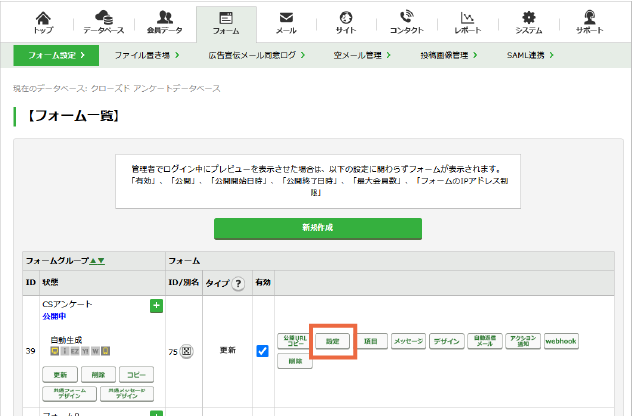Open the アクション通知 button

pos(523,341)
